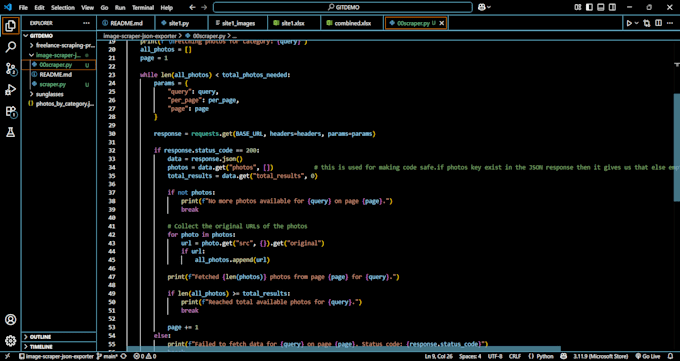Select interpreter 3.11.9 (Microsoft Store)
680x361 pixels.
pyautogui.click(x=601, y=356)
